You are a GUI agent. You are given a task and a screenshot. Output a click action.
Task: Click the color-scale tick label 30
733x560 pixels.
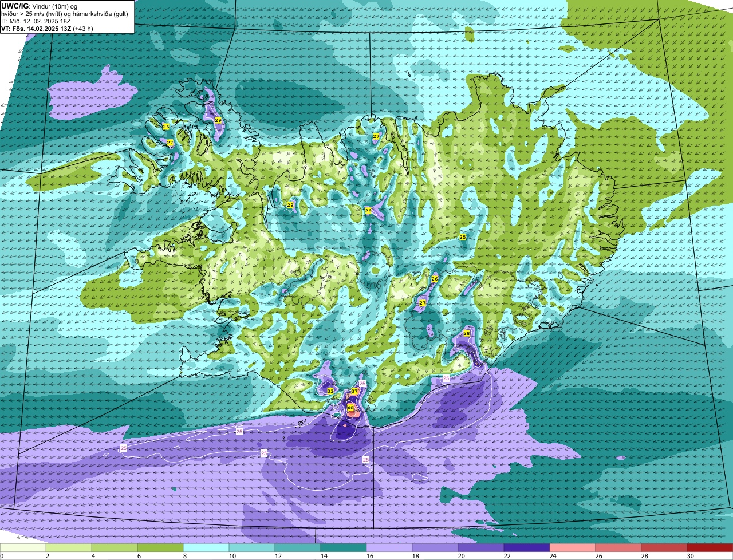point(690,556)
